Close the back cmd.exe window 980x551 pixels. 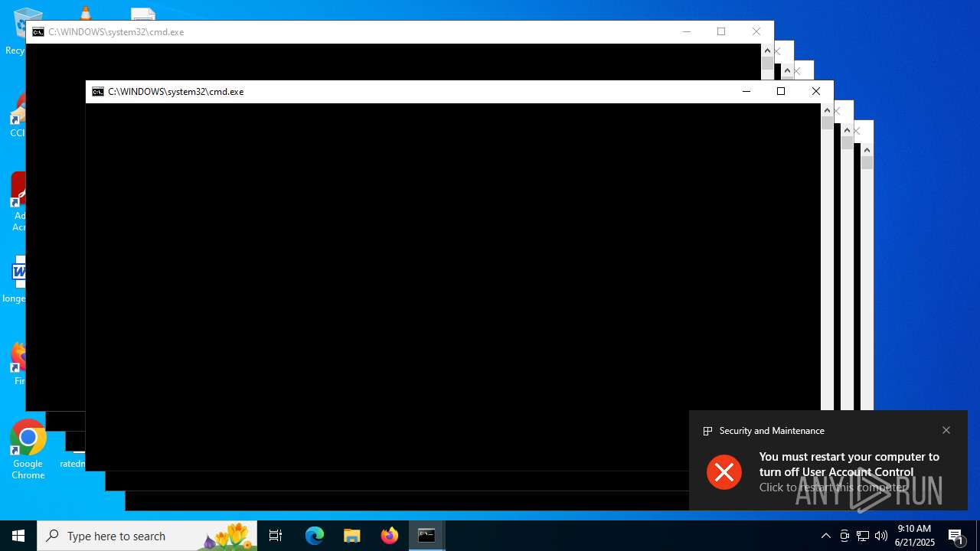(x=756, y=32)
